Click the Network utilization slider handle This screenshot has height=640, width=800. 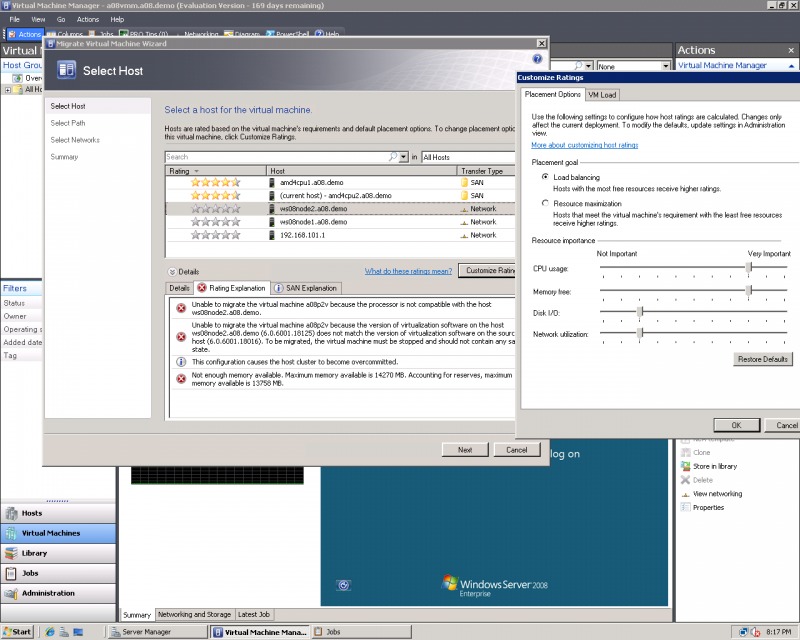pos(640,333)
